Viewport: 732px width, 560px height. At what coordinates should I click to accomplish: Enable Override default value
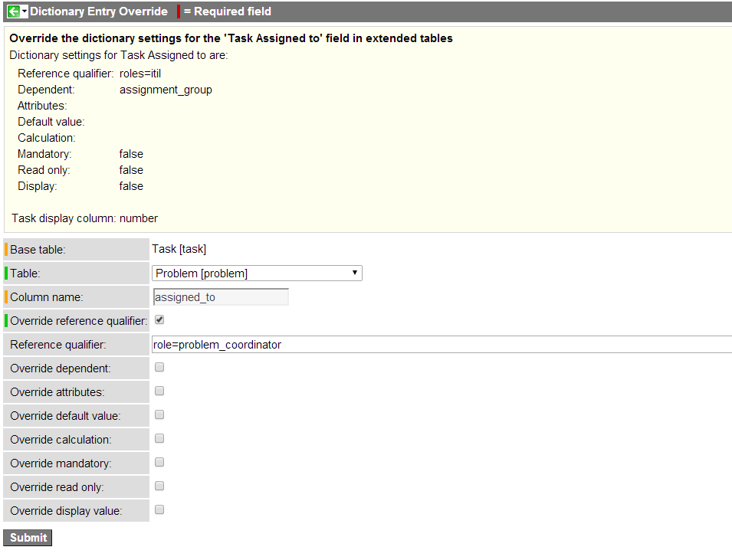point(158,414)
